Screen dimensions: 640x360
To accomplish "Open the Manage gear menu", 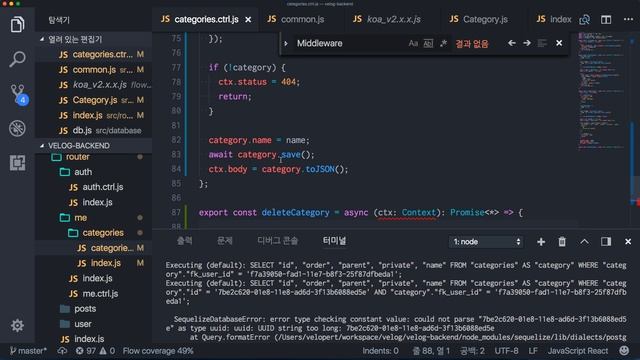I will (17, 325).
